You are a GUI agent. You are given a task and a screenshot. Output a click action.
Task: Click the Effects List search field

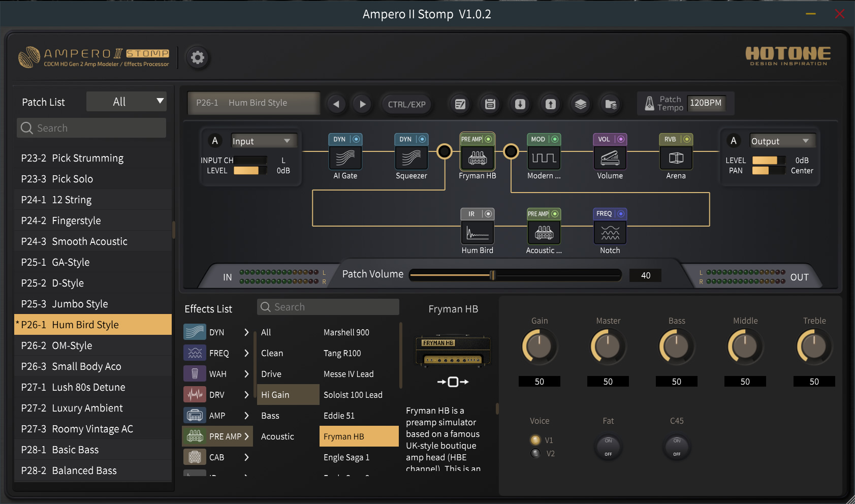click(x=328, y=307)
